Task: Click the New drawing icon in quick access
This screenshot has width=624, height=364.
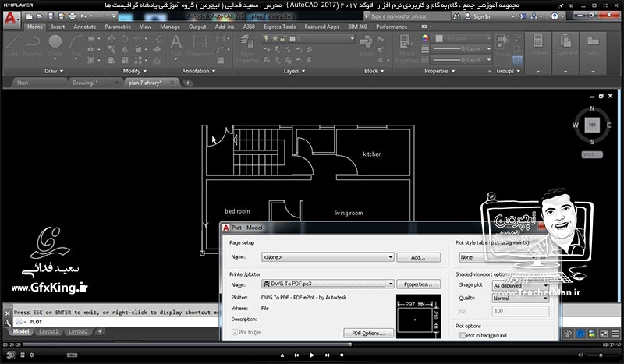Action: [x=29, y=16]
